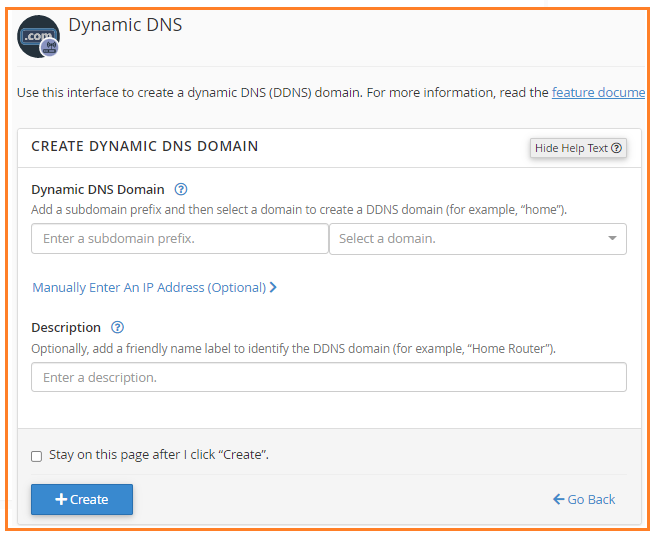Click the Dynamic DNS .com logo icon
Viewport: 658px width, 536px height.
click(x=38, y=36)
